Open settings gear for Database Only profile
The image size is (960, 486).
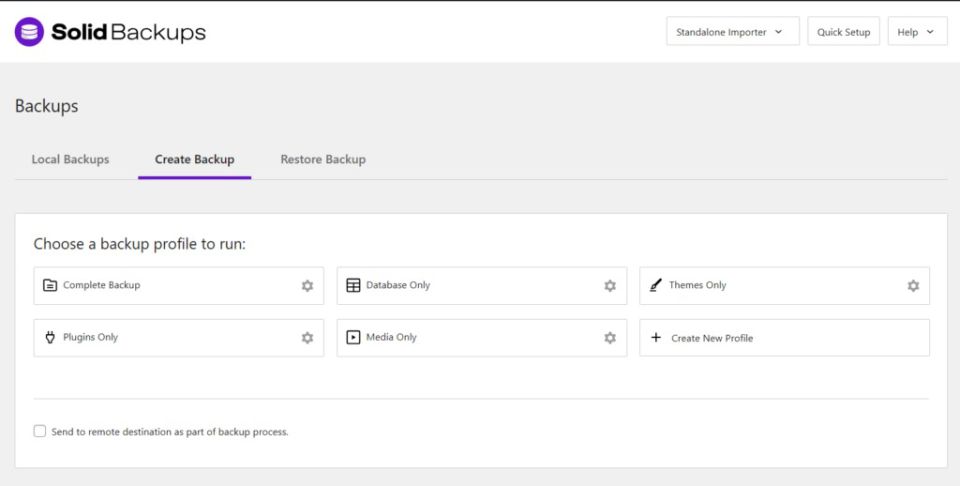[x=610, y=286]
